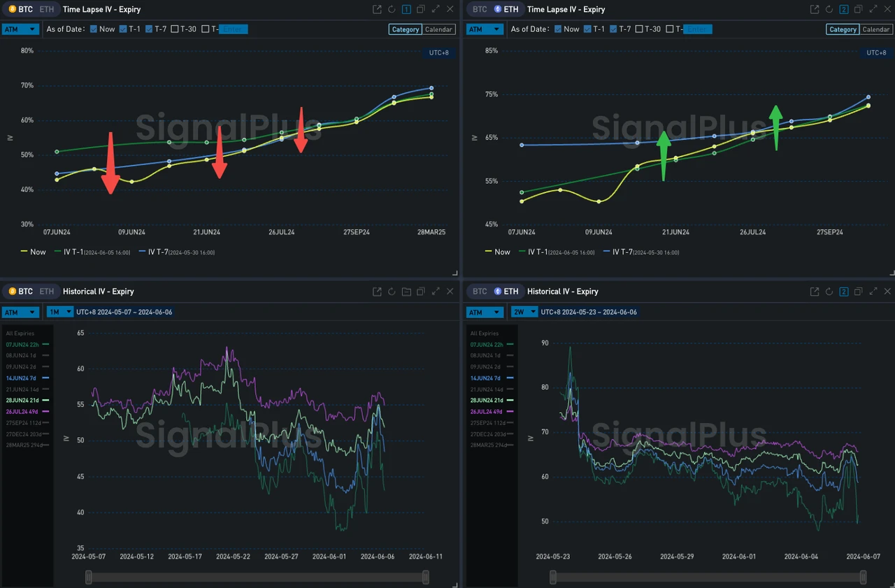The width and height of the screenshot is (895, 588).
Task: Enable T-30 checkbox in ETH Time Lapse panel
Action: point(640,29)
